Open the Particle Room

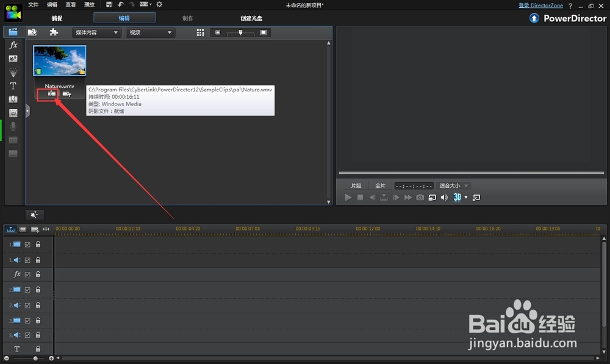13,73
